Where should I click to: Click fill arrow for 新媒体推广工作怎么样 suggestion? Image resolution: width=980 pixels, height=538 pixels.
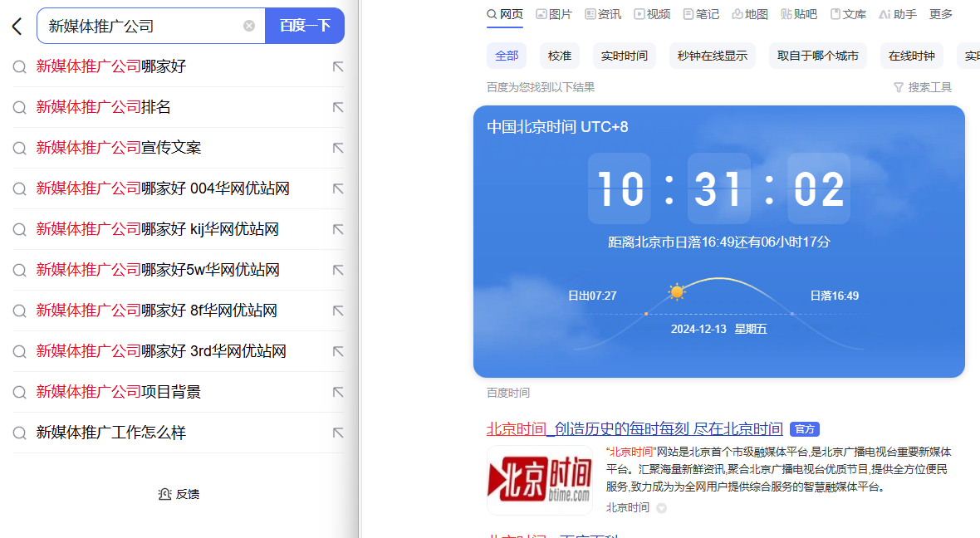338,432
